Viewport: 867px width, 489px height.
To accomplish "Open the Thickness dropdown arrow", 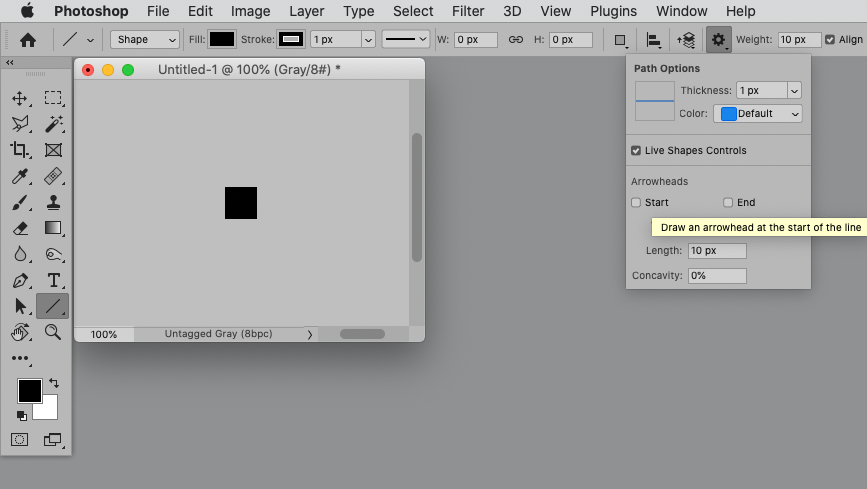I will [x=794, y=90].
